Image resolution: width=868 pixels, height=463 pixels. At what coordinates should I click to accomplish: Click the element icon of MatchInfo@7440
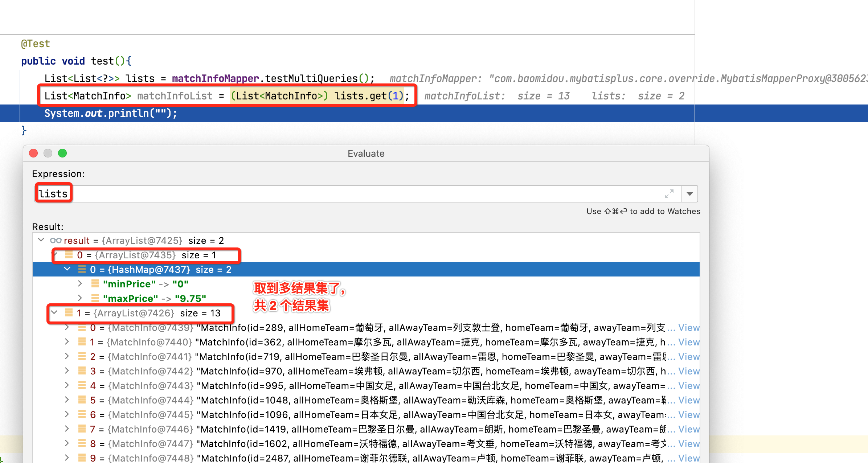tap(82, 342)
